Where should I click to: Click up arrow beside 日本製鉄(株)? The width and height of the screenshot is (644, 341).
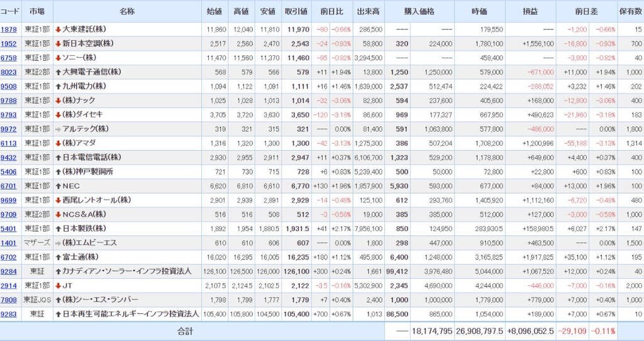pos(58,229)
